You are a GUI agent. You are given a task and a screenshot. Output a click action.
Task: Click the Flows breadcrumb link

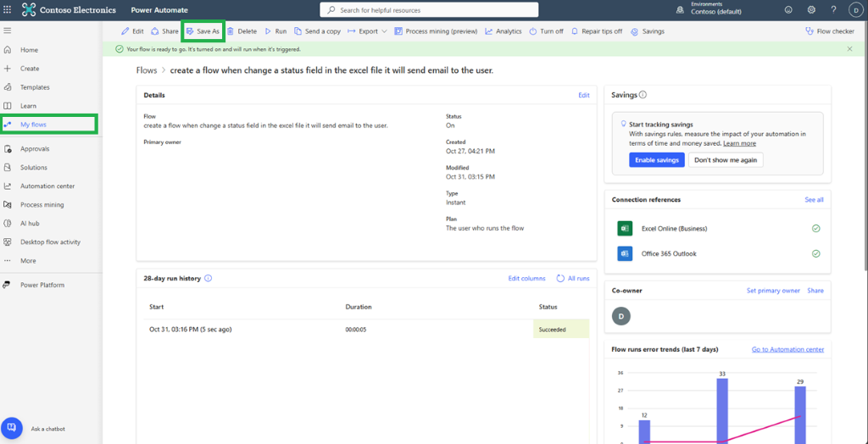[x=147, y=70]
